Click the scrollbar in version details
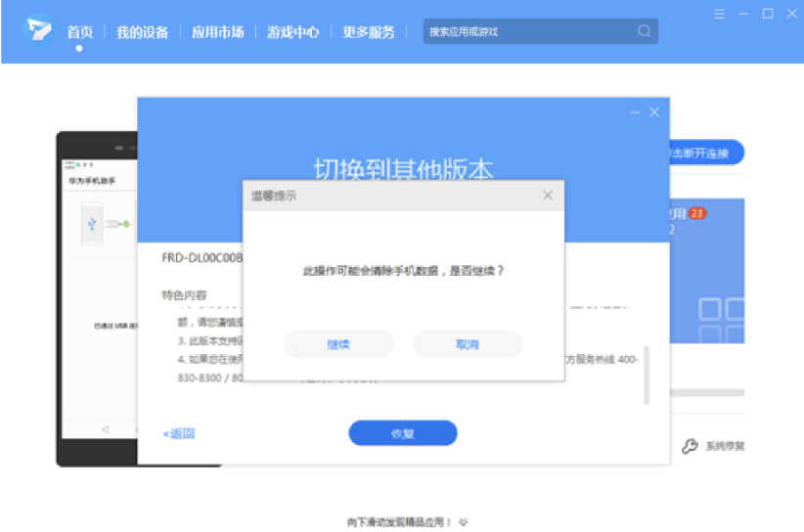The height and width of the screenshot is (532, 804). [x=647, y=376]
